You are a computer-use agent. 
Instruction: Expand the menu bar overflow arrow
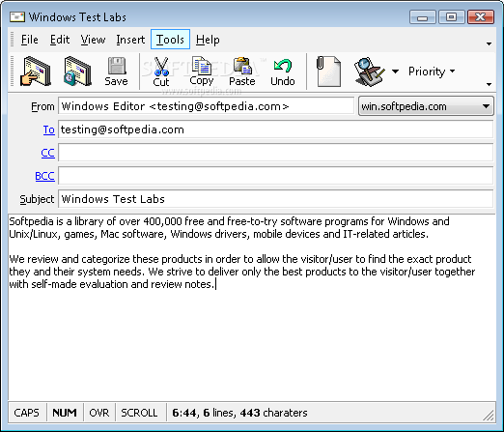click(489, 43)
